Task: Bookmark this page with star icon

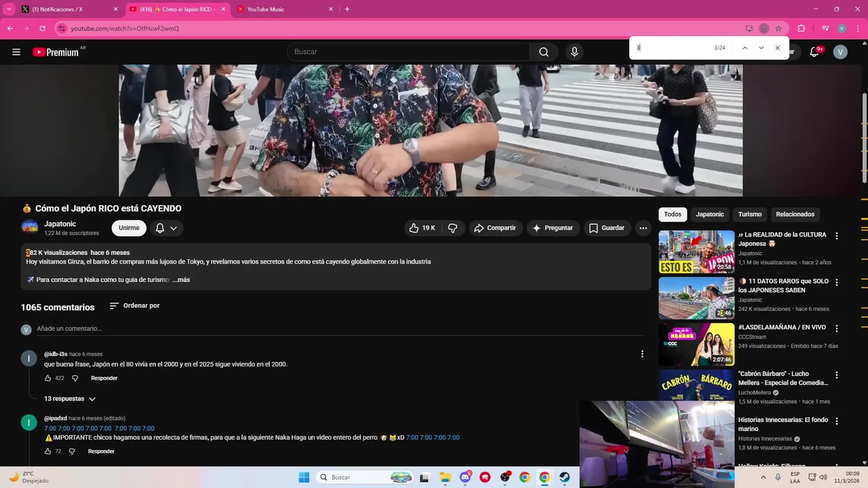Action: pos(778,28)
